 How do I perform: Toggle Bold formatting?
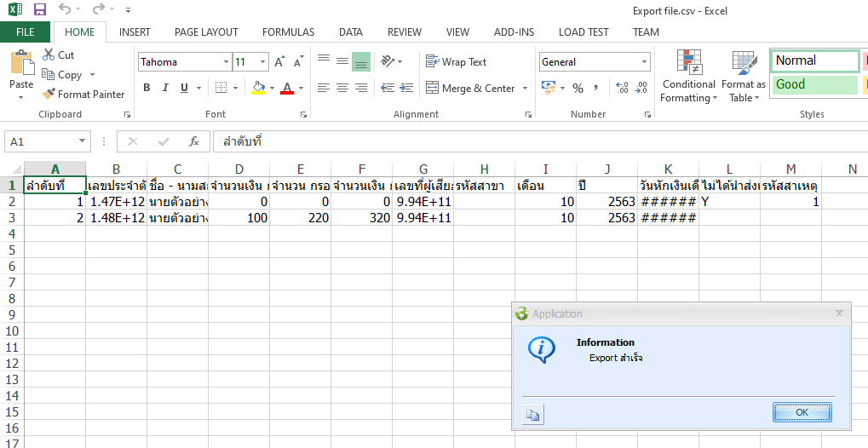pyautogui.click(x=147, y=88)
